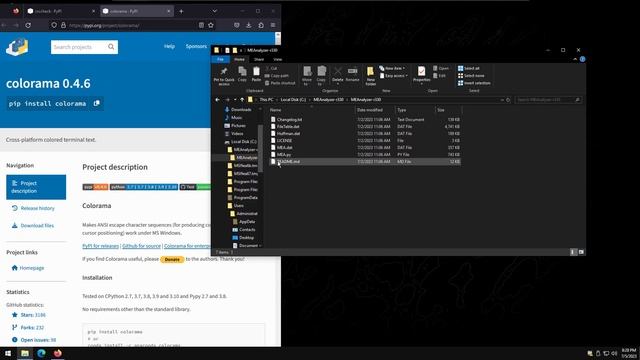
Task: Collapse the Explorer ribbon with chevron
Action: click(576, 59)
